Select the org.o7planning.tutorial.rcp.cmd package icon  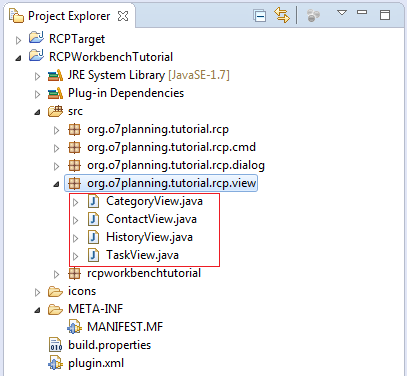click(x=74, y=147)
